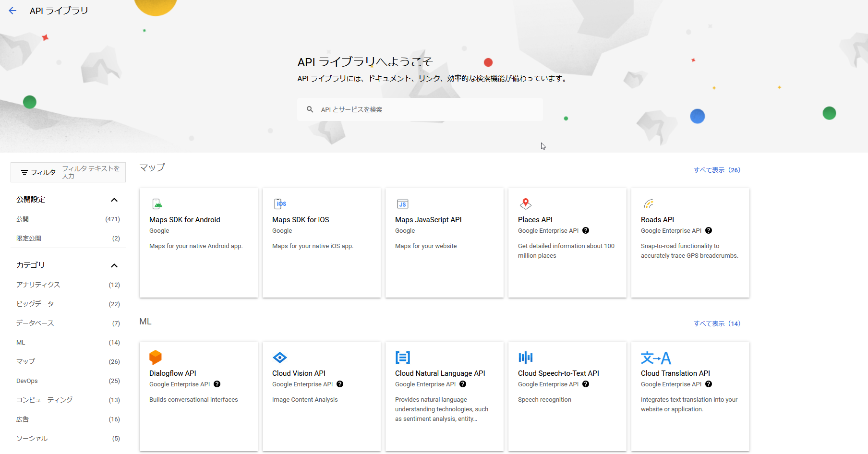Click 'Builds conversational interfaces' text
This screenshot has width=868, height=454.
click(193, 400)
